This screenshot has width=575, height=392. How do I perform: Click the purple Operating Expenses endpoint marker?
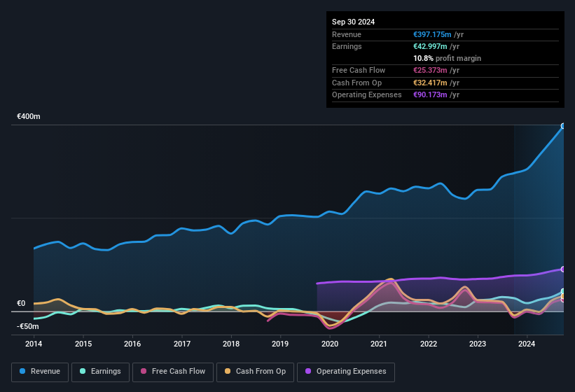pos(563,269)
